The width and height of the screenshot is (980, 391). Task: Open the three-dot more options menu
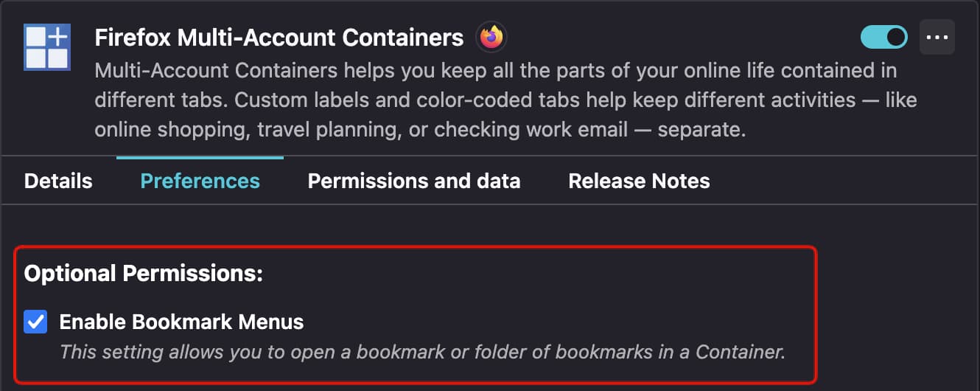pyautogui.click(x=937, y=37)
